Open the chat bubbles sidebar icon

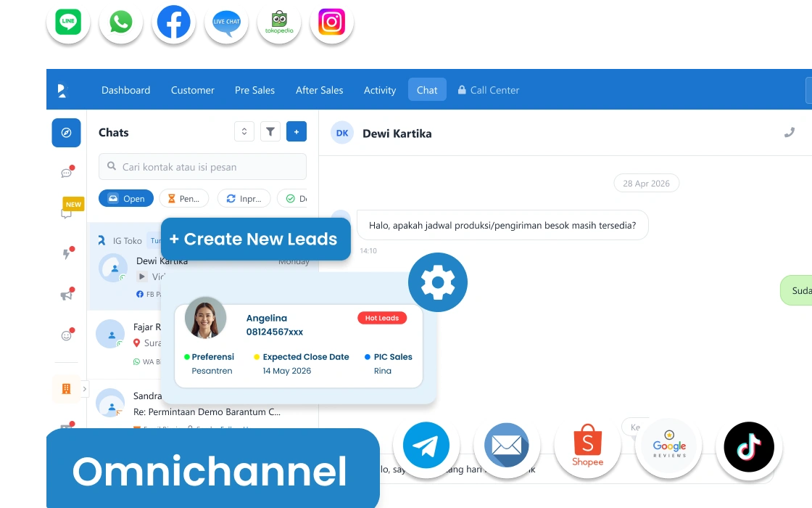(x=66, y=173)
